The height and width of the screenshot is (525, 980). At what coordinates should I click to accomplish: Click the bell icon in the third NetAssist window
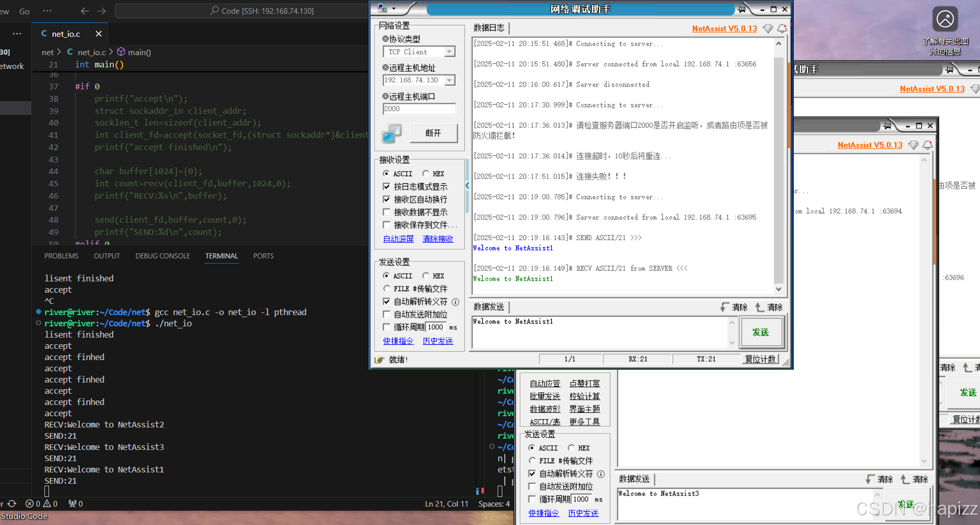(927, 145)
